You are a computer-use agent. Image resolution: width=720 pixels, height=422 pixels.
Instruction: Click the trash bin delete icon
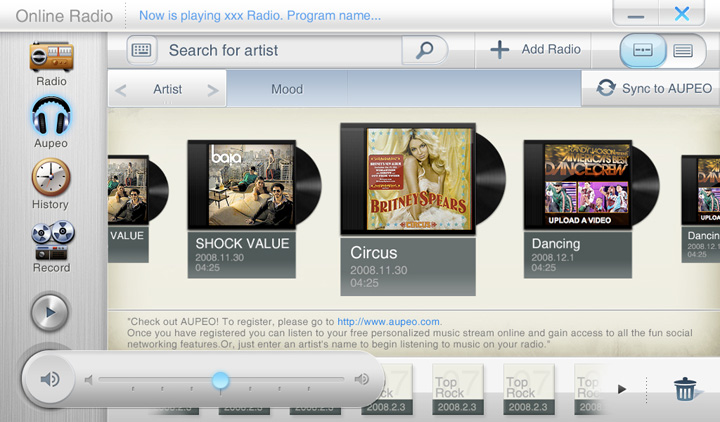pos(685,389)
